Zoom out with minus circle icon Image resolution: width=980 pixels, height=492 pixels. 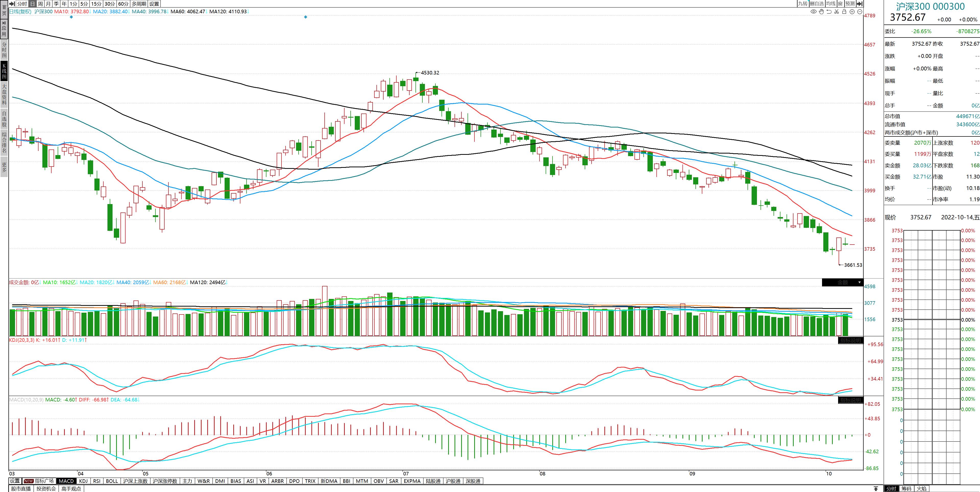point(859,12)
